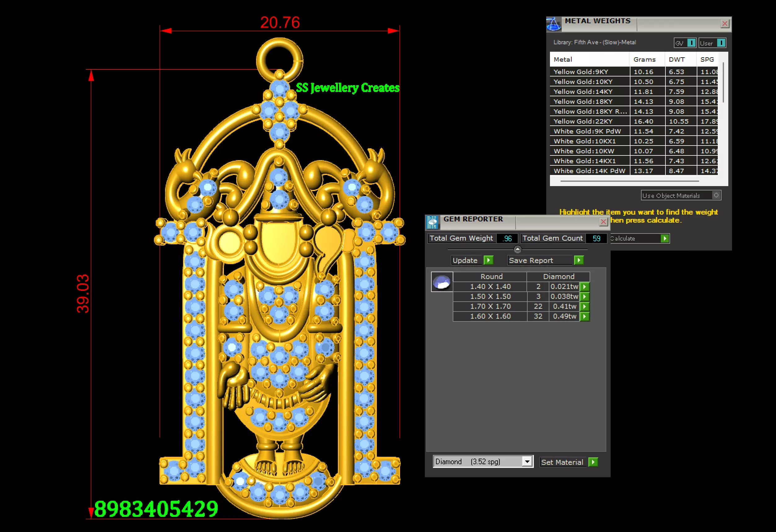776x532 pixels.
Task: Click the 1.40 X 1.40 size cell
Action: 490,286
